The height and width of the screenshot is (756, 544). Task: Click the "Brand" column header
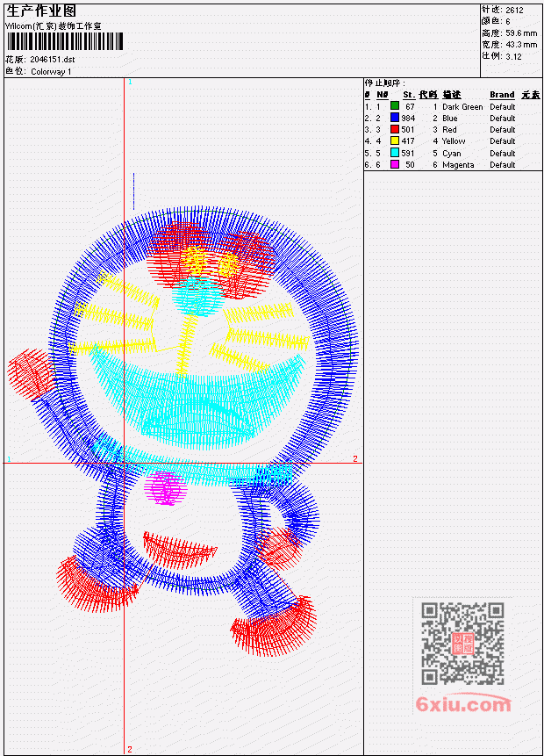[502, 95]
